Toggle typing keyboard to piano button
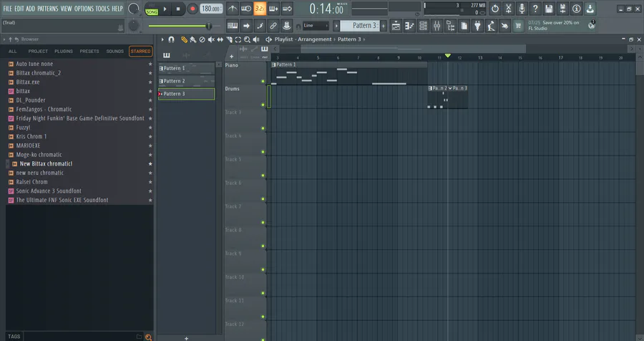Screen dimensions: 644x341 click(x=233, y=26)
